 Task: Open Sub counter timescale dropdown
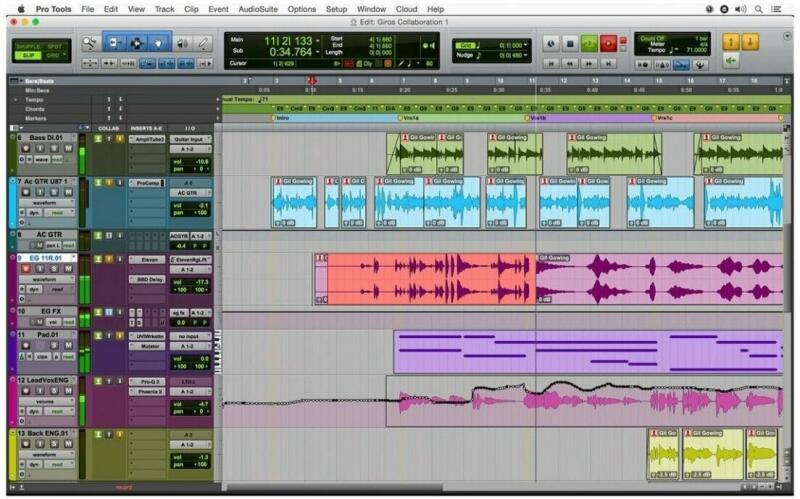pos(317,52)
